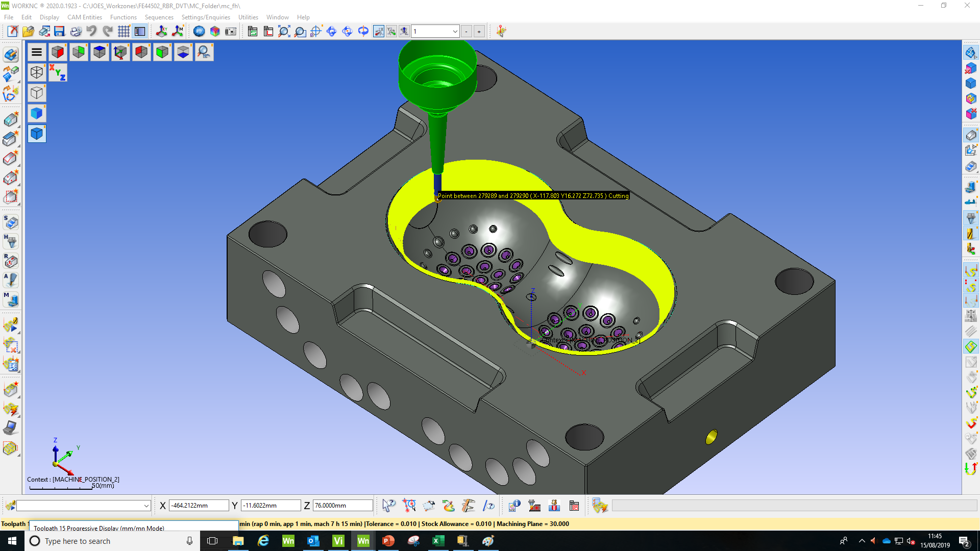Open the Sequences menu
Viewport: 980px width, 551px height.
coord(159,17)
